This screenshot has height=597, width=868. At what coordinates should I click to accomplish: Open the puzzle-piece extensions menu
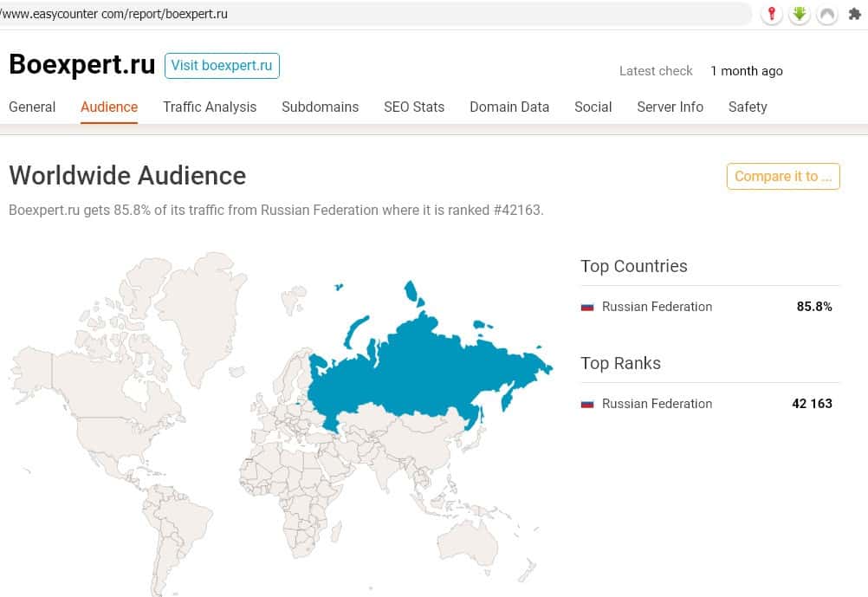[854, 14]
